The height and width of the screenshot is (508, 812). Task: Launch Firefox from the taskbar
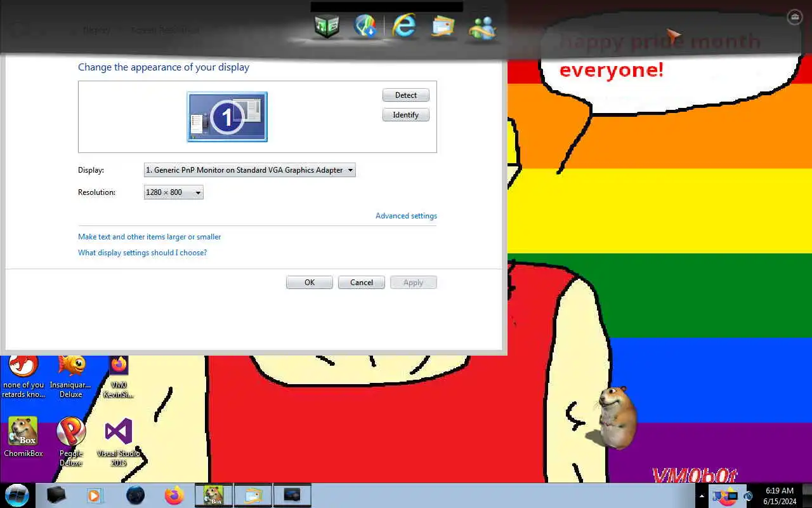pyautogui.click(x=174, y=495)
